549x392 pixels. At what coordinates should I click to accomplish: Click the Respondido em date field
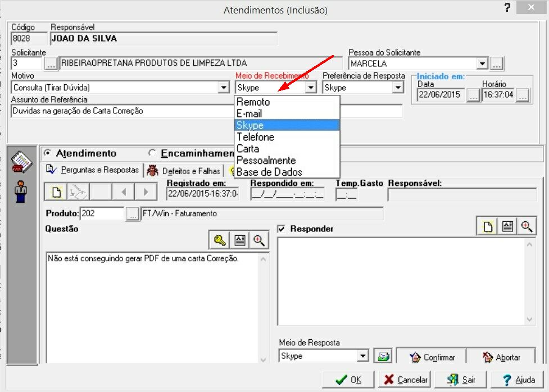287,194
